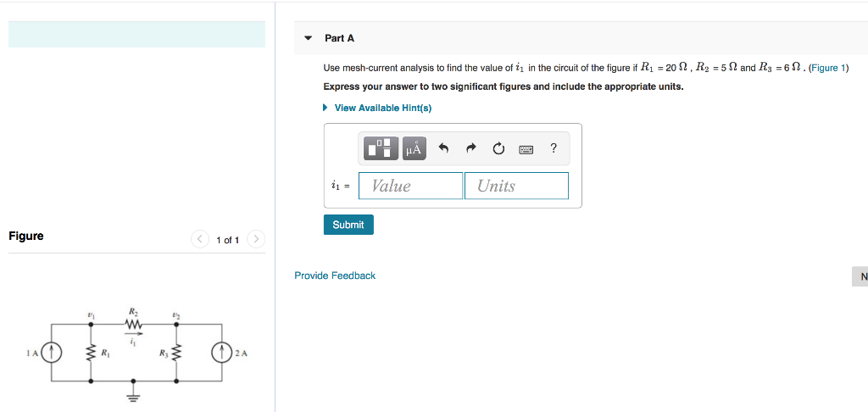The height and width of the screenshot is (412, 868).
Task: Go to previous figure arrow
Action: [200, 239]
